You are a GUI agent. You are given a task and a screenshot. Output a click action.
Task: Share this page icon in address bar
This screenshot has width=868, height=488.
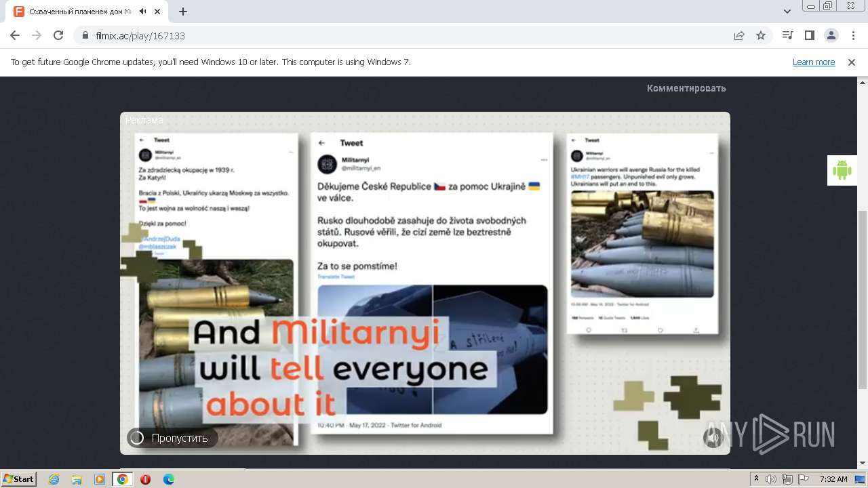(x=739, y=35)
